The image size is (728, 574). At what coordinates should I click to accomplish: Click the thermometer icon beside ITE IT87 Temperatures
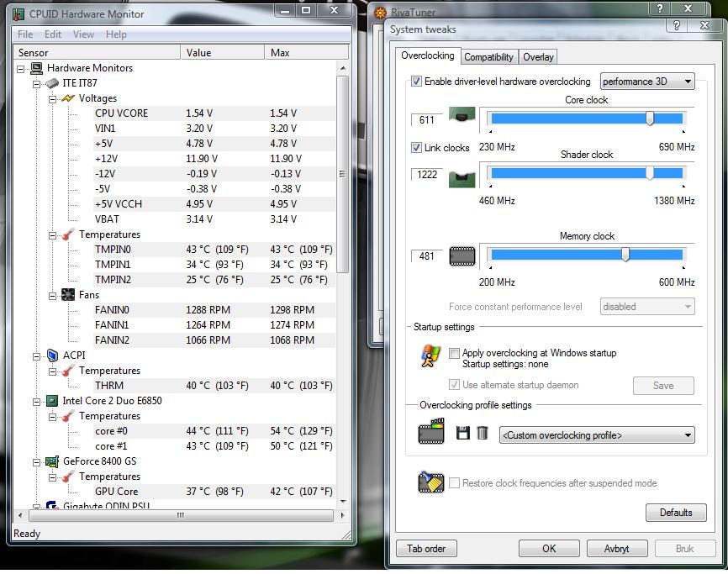68,234
